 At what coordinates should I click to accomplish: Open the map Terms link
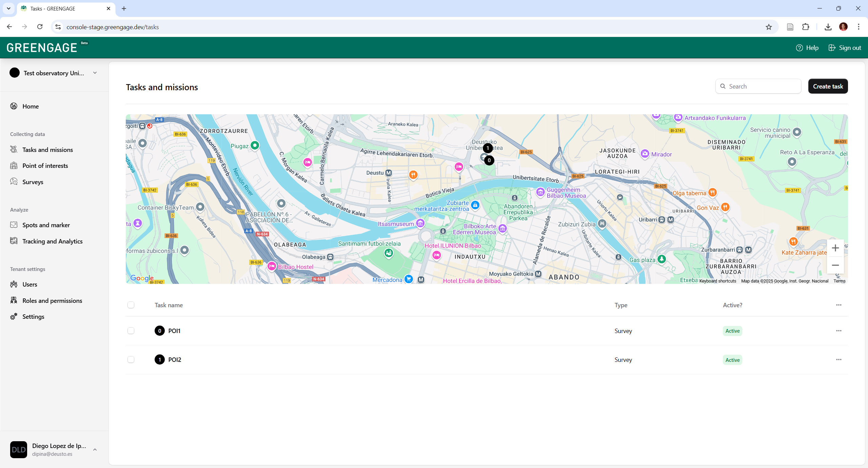[x=840, y=281]
